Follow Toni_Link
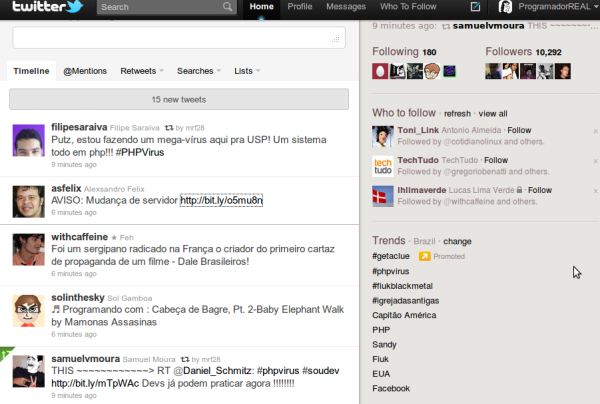Image resolution: width=600 pixels, height=404 pixels. click(x=519, y=130)
